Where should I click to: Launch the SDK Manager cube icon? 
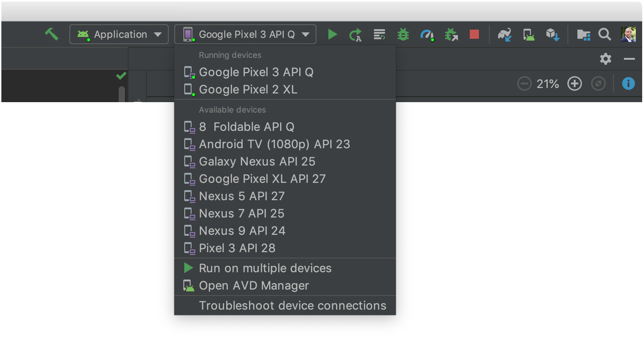(552, 34)
